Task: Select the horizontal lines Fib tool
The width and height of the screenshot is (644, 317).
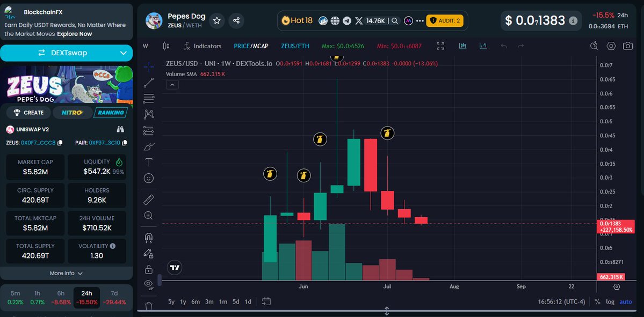Action: (149, 98)
